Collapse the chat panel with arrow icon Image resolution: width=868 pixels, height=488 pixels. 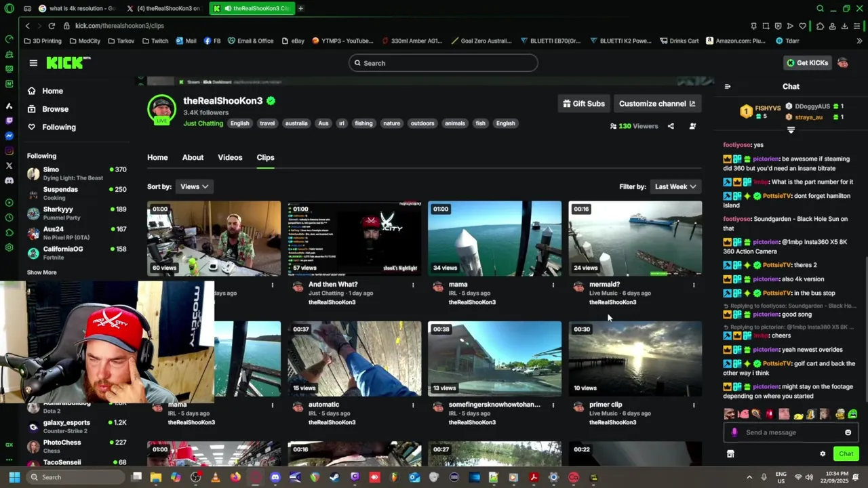tap(728, 87)
